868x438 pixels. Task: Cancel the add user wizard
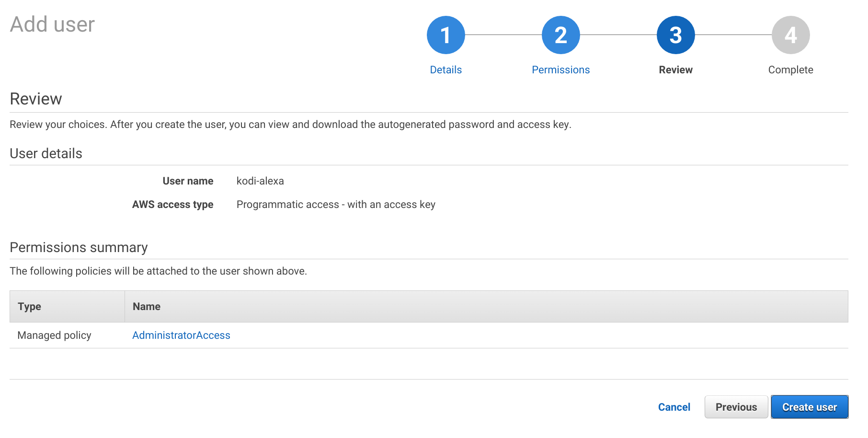click(x=674, y=407)
